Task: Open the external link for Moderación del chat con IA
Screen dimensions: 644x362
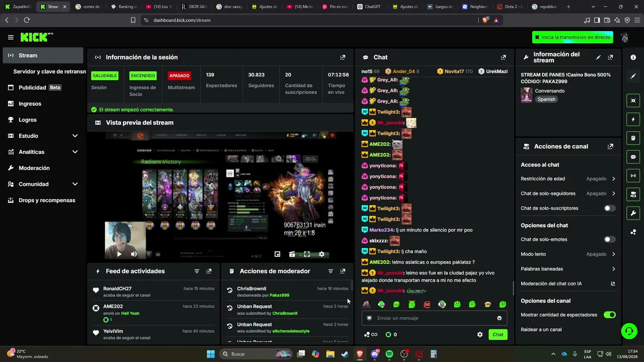Action: click(x=613, y=284)
